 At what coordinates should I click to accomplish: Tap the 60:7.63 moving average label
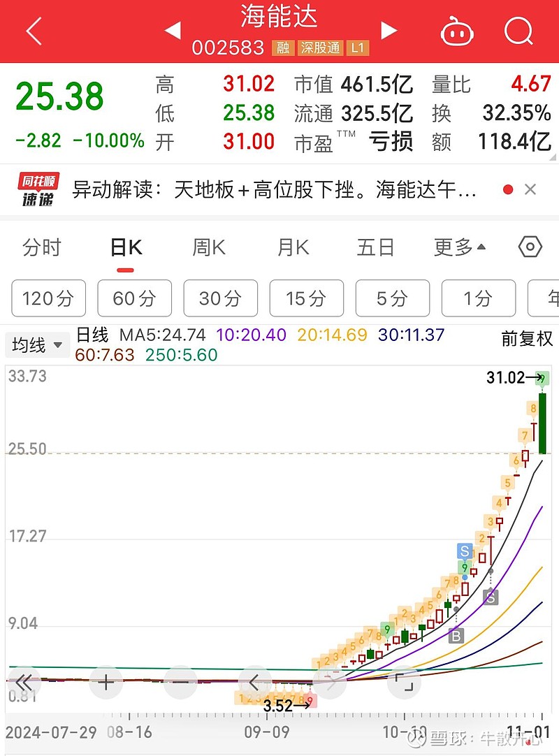pos(105,355)
